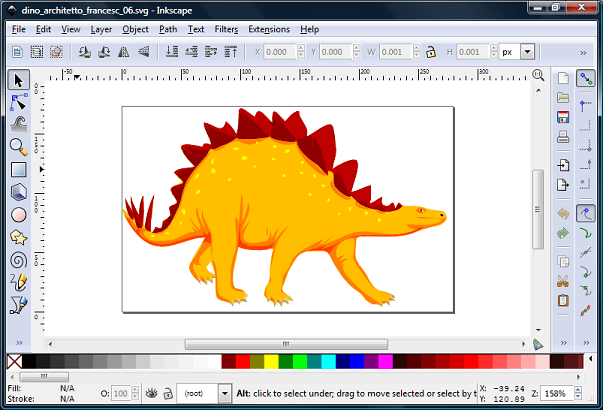Open the px units dropdown
Image resolution: width=603 pixels, height=410 pixels.
(x=528, y=52)
